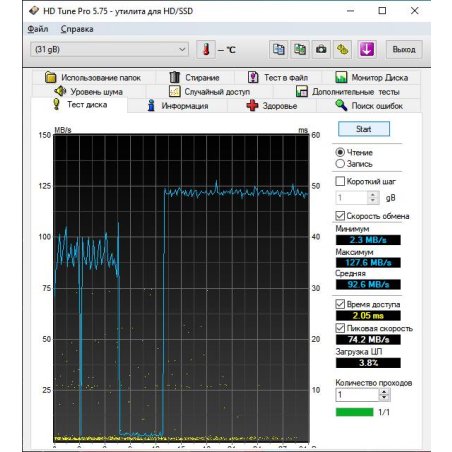Image resolution: width=452 pixels, height=452 pixels.
Task: Open the Дополнительные тесты tab
Action: point(347,91)
